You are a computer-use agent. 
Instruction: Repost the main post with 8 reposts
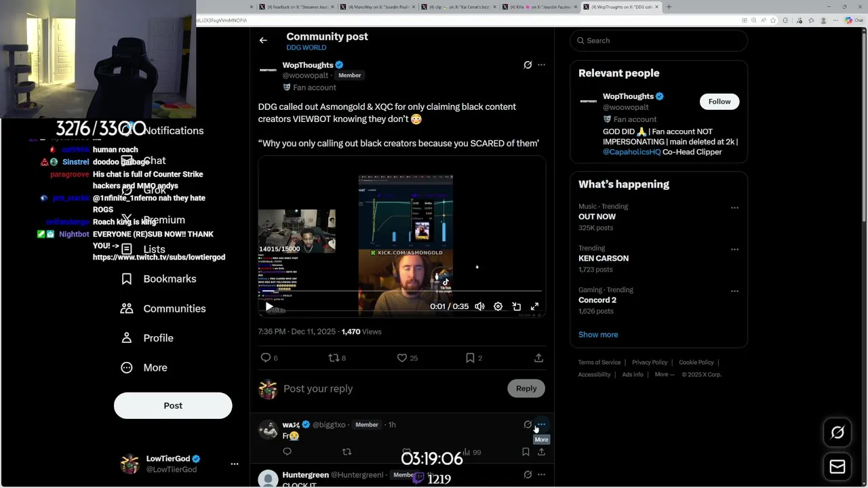[333, 358]
